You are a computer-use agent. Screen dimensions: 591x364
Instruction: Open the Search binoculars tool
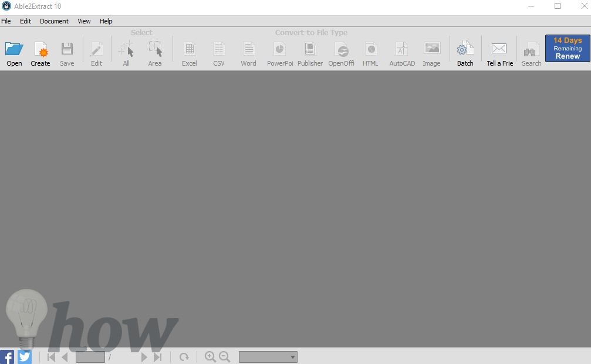[532, 50]
